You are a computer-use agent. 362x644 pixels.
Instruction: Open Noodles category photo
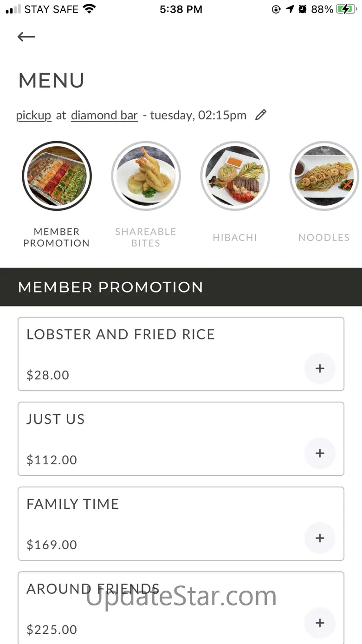click(324, 176)
